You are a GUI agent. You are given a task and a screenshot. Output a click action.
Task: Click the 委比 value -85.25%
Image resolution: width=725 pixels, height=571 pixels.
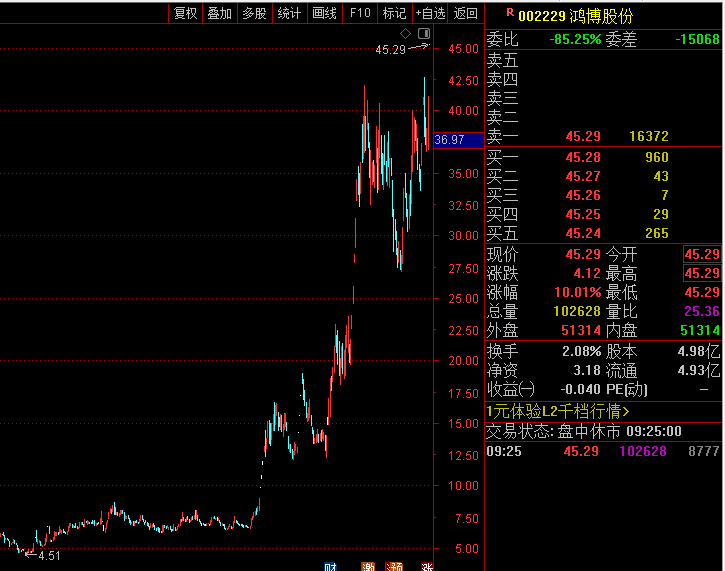[x=575, y=39]
